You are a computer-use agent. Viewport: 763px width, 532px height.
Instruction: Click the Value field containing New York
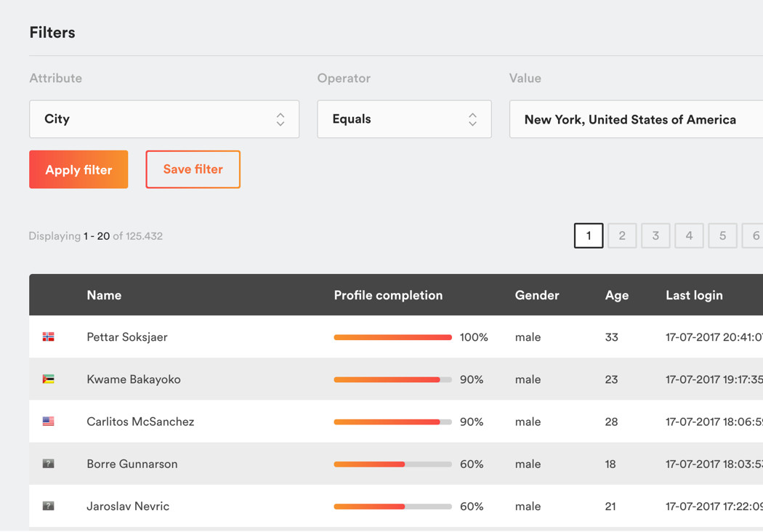click(636, 119)
